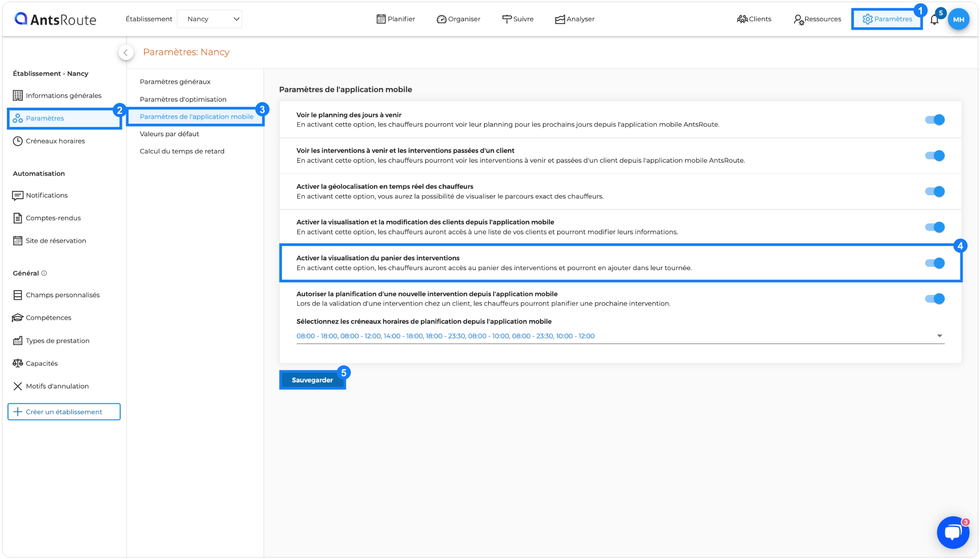Click the info icon next to Général
The height and width of the screenshot is (559, 980).
click(44, 273)
